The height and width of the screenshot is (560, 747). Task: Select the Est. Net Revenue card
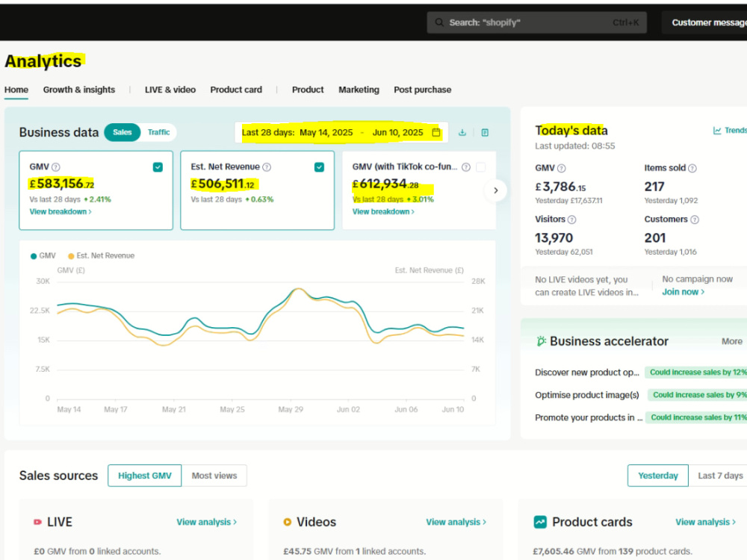pos(257,190)
